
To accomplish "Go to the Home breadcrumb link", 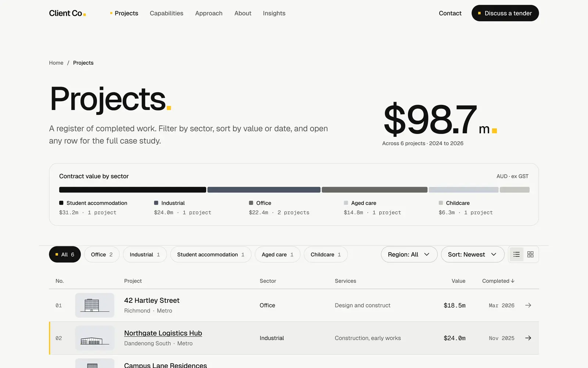I will 56,63.
